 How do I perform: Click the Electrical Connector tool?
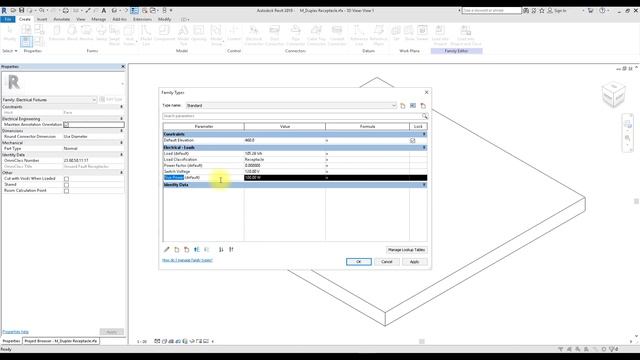254,35
